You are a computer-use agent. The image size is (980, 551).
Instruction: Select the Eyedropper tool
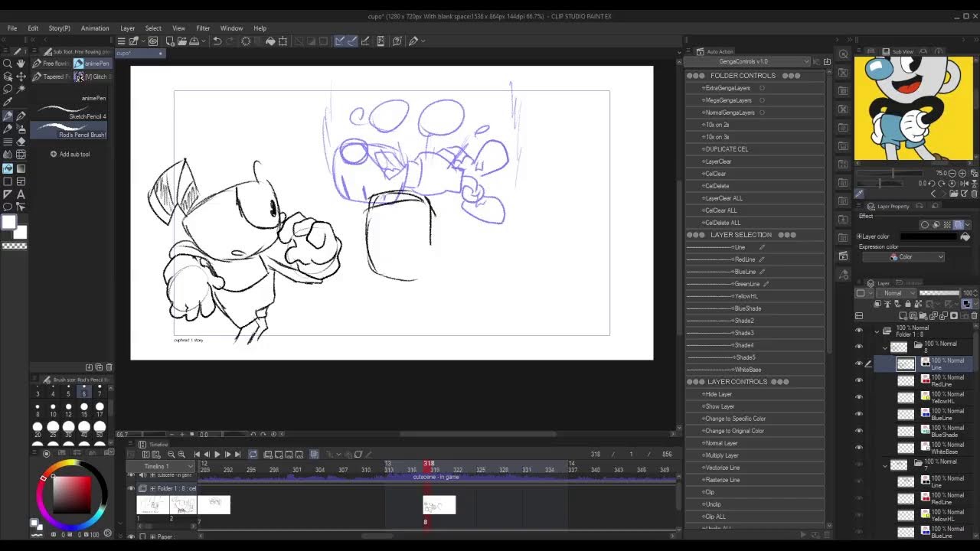tap(8, 102)
